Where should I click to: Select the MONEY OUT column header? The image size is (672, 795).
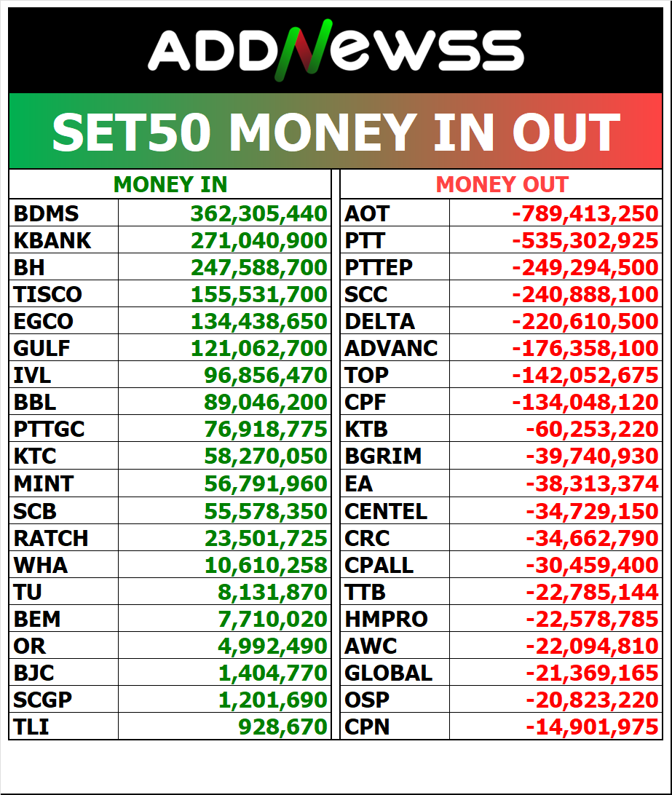tap(502, 185)
